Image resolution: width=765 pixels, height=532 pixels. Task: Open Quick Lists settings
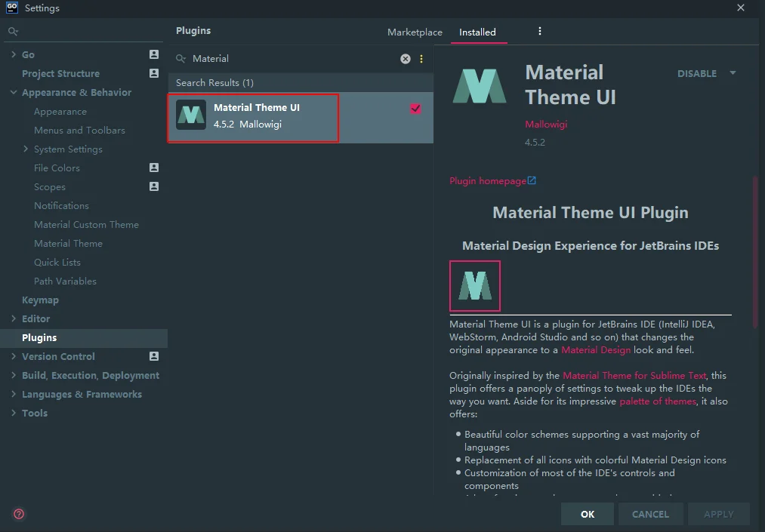coord(57,263)
